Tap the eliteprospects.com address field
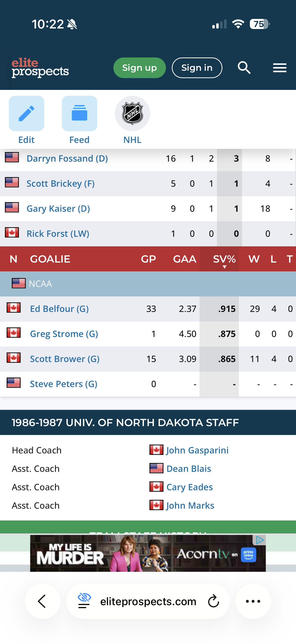Viewport: 296px width, 644px height. pyautogui.click(x=148, y=601)
